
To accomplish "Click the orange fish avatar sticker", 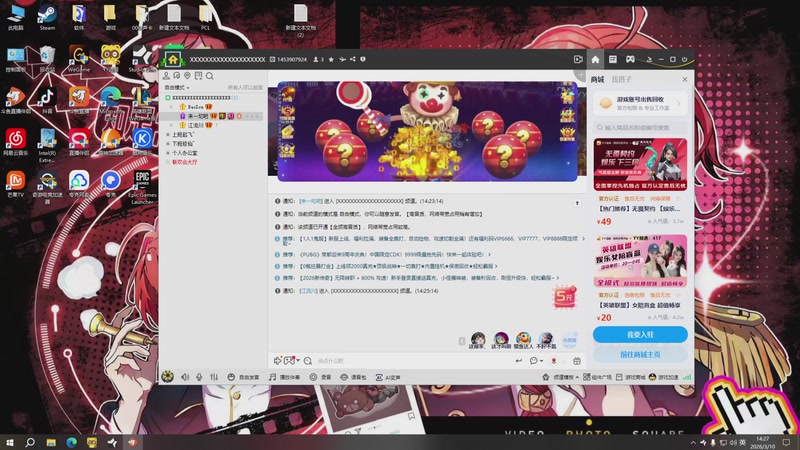I will (x=523, y=339).
